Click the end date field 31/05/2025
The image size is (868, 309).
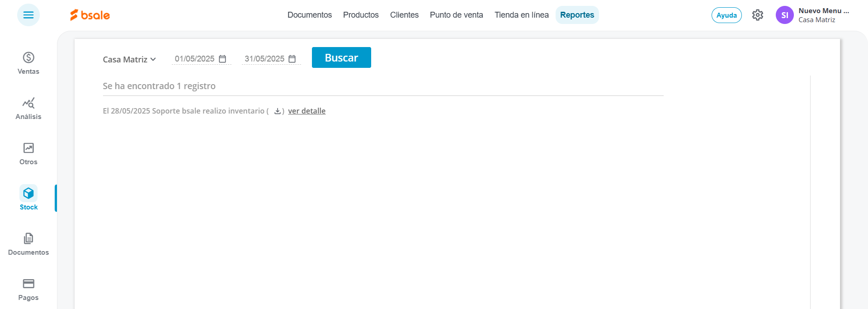click(x=271, y=59)
